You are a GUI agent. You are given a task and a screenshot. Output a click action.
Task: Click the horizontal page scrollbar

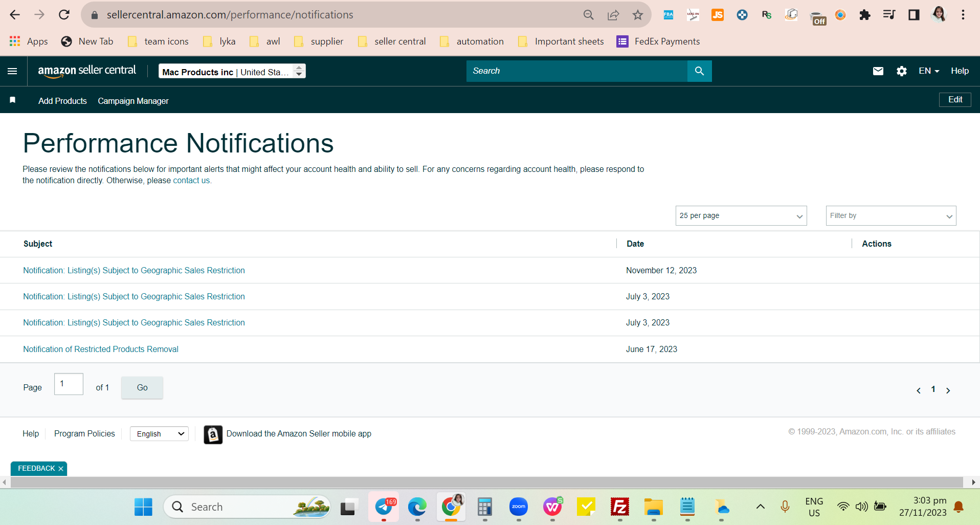[x=486, y=482]
